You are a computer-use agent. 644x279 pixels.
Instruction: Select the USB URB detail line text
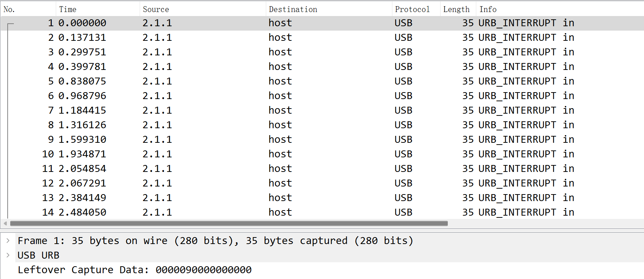tap(38, 255)
